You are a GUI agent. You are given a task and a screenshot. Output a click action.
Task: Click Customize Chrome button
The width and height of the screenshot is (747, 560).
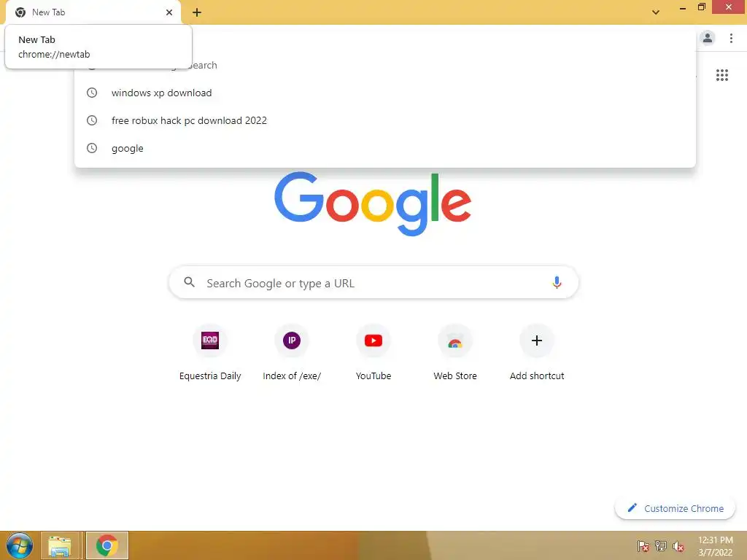tap(675, 508)
